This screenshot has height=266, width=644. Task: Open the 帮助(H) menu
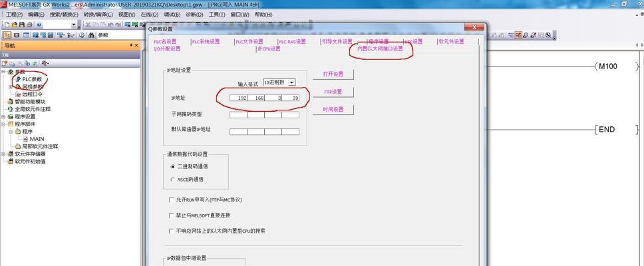[263, 15]
